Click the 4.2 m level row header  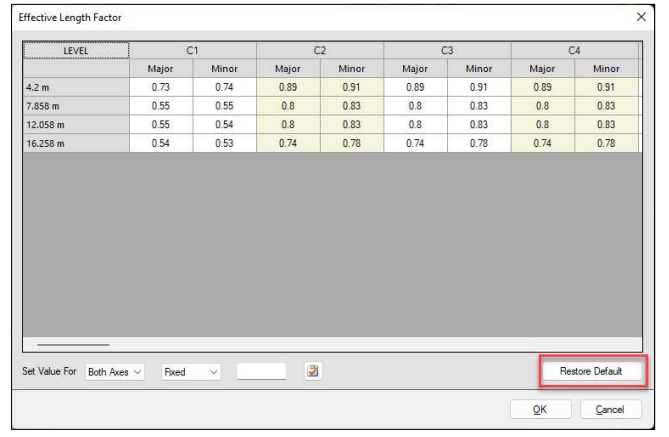(x=76, y=87)
